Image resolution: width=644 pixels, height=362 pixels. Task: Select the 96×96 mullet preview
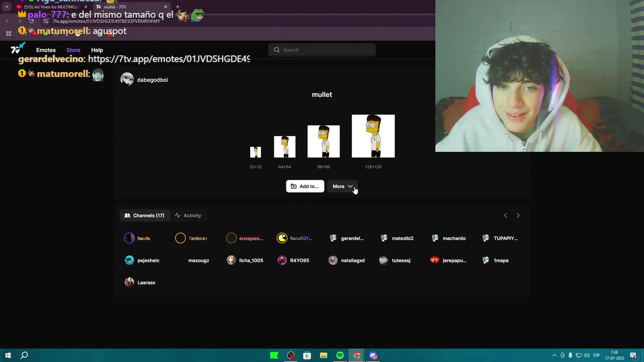[324, 141]
